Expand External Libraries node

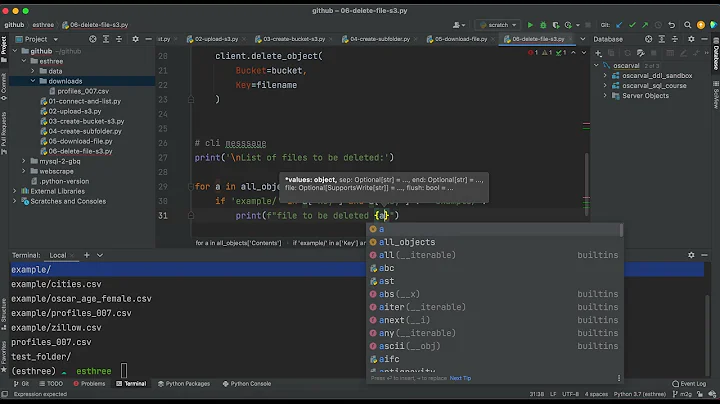15,191
